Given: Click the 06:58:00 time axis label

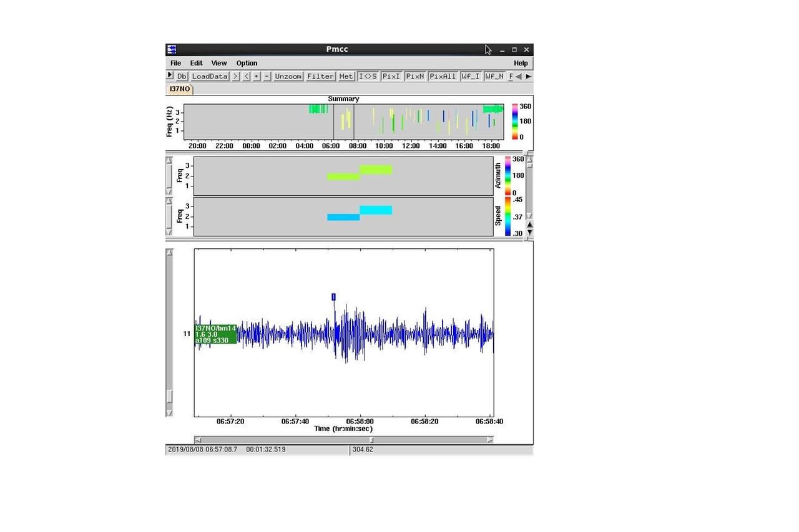Looking at the screenshot, I should click(x=360, y=422).
